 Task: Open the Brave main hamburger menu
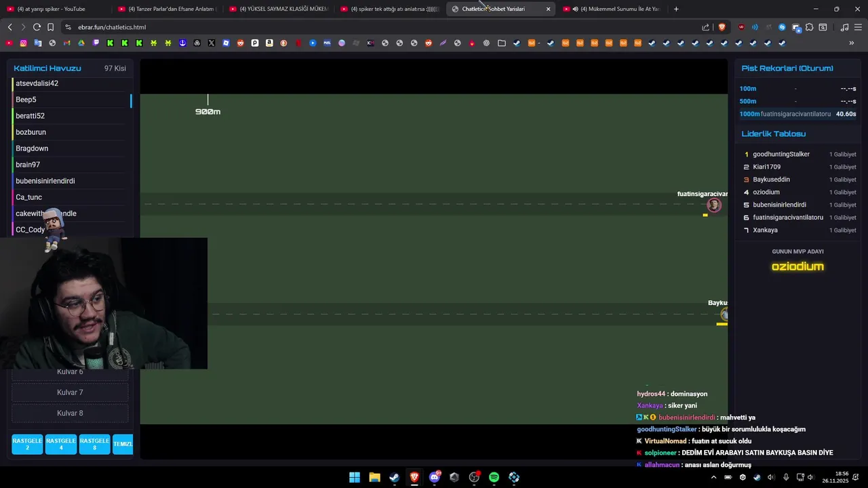(858, 27)
